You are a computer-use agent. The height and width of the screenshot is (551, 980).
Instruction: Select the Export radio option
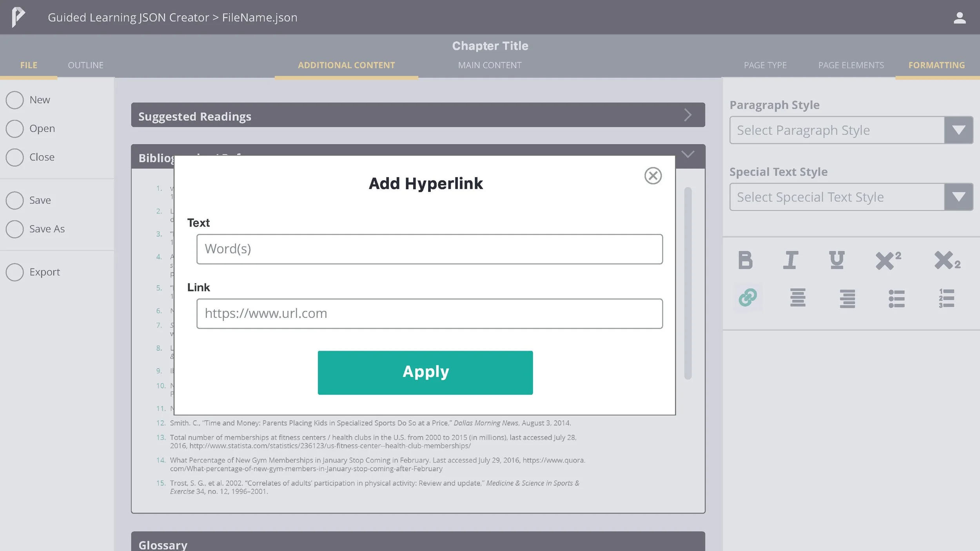click(15, 272)
